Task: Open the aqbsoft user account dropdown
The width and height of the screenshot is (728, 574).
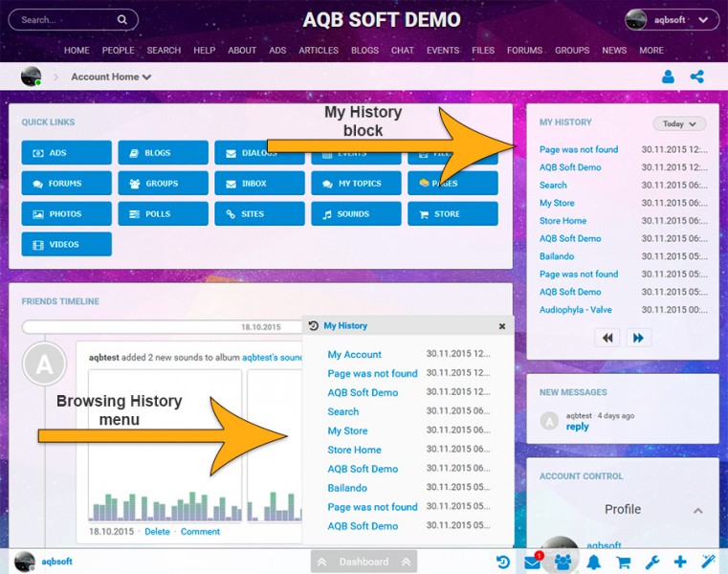Action: 672,20
